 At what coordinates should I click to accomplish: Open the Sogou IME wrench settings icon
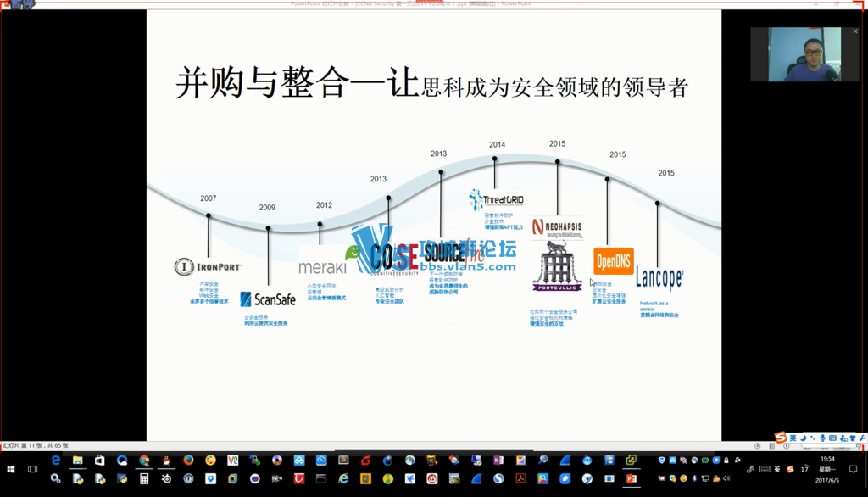click(x=862, y=438)
